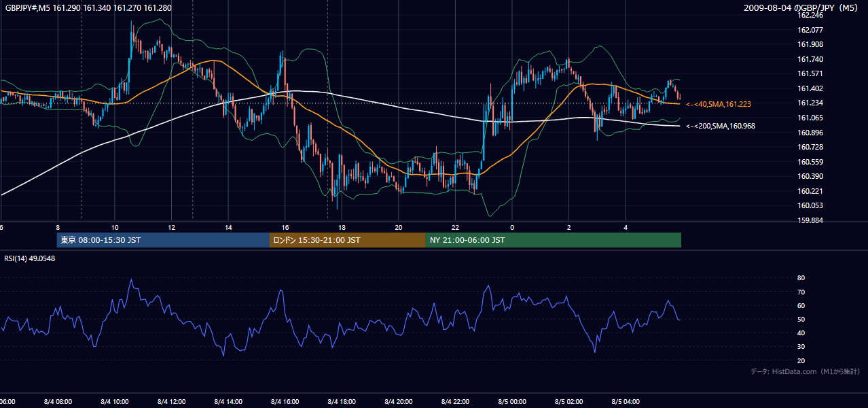Click price level 160.390 on the axis
Viewport: 868px width, 408px height.
click(810, 176)
